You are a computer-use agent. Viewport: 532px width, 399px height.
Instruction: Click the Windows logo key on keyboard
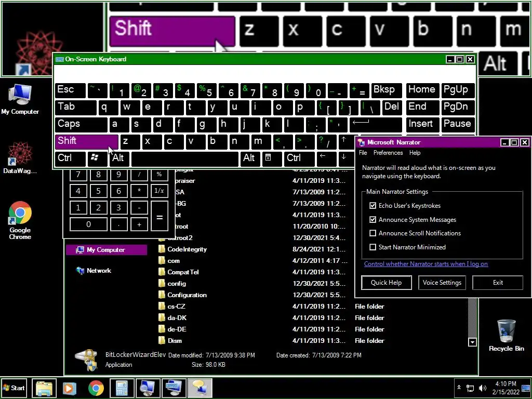tap(97, 158)
